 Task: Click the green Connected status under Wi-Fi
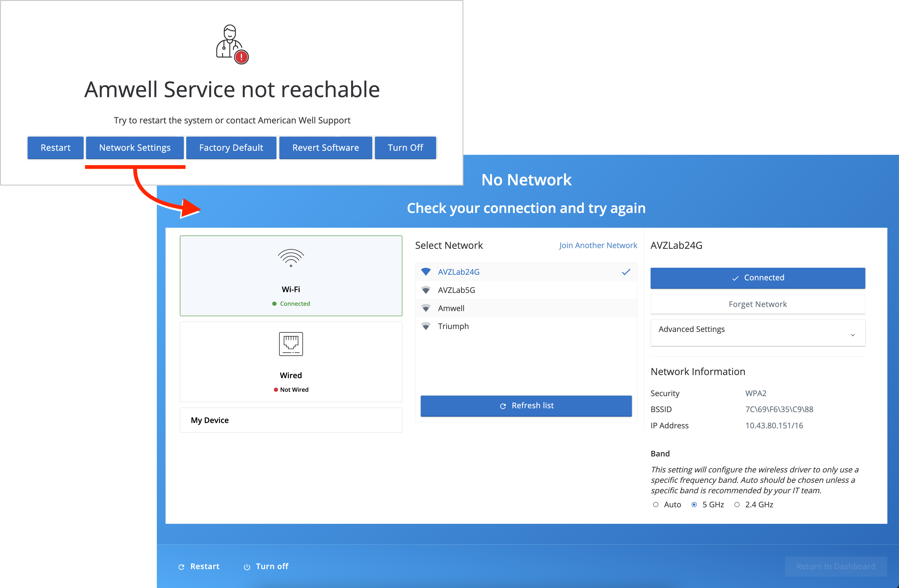click(291, 304)
